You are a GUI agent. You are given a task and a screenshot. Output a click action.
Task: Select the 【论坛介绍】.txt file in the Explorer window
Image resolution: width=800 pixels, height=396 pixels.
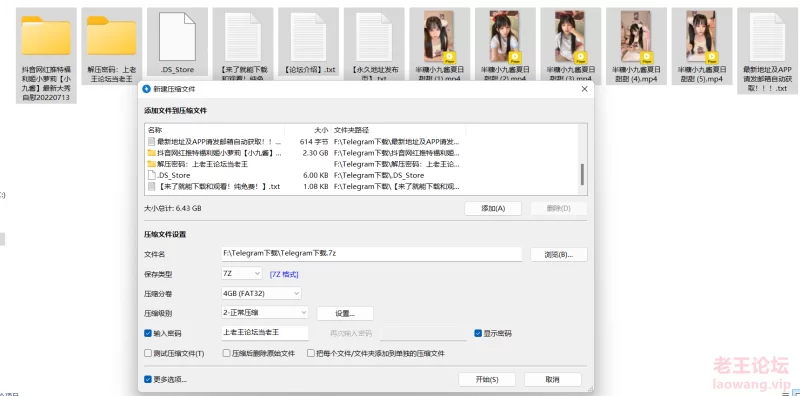tap(308, 43)
